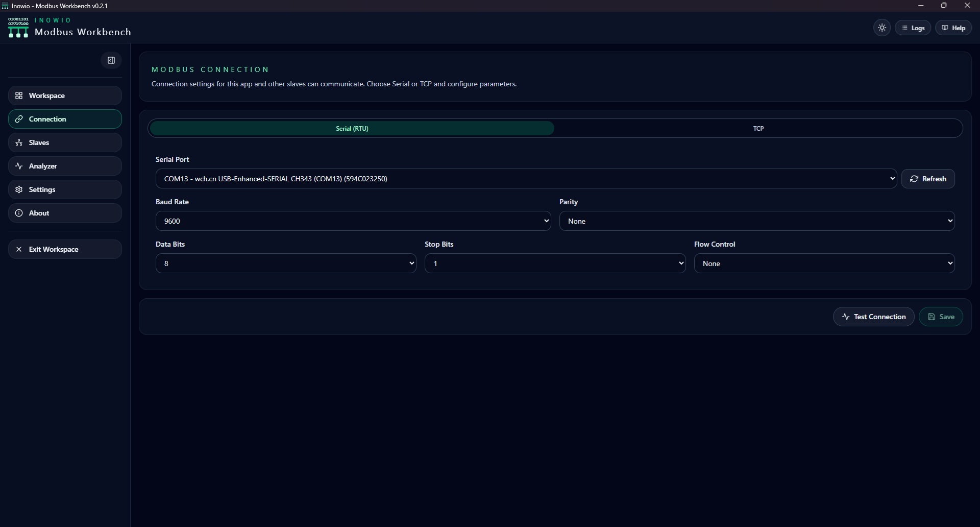Show the About page
Image resolution: width=980 pixels, height=527 pixels.
(65, 213)
